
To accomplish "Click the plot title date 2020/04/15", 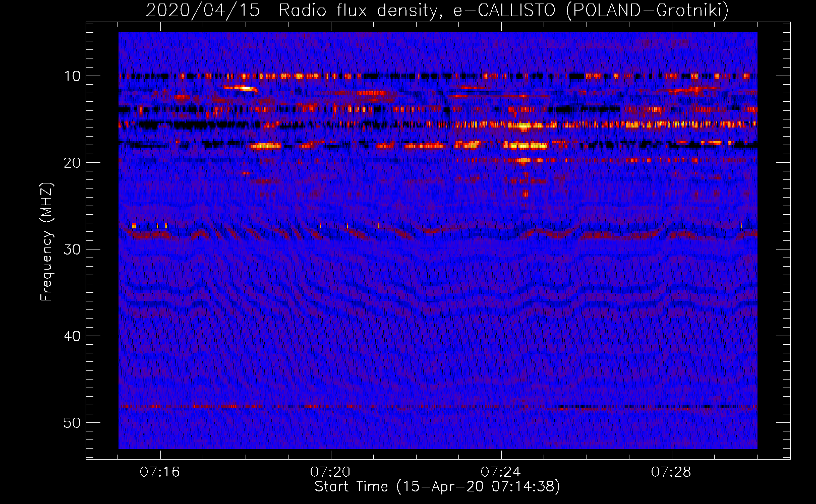I will 203,10.
